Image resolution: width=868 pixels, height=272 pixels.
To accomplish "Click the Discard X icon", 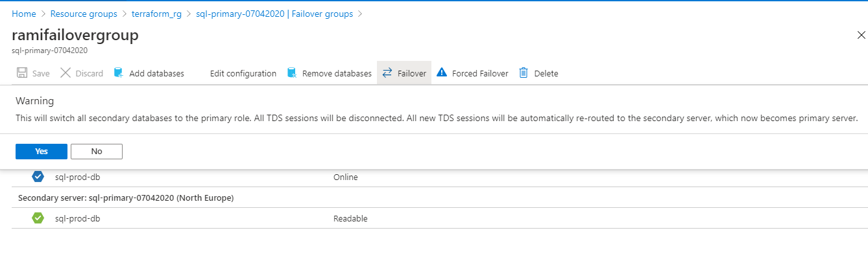I will point(66,73).
